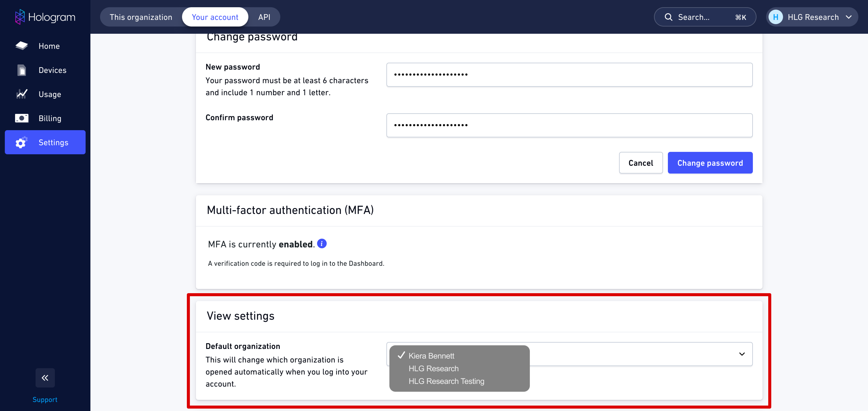Screen dimensions: 868x411
Task: Click the Settings gear icon
Action: pyautogui.click(x=21, y=143)
